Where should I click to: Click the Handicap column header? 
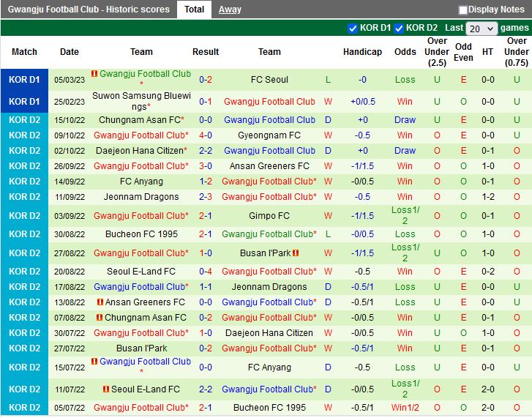pyautogui.click(x=362, y=52)
